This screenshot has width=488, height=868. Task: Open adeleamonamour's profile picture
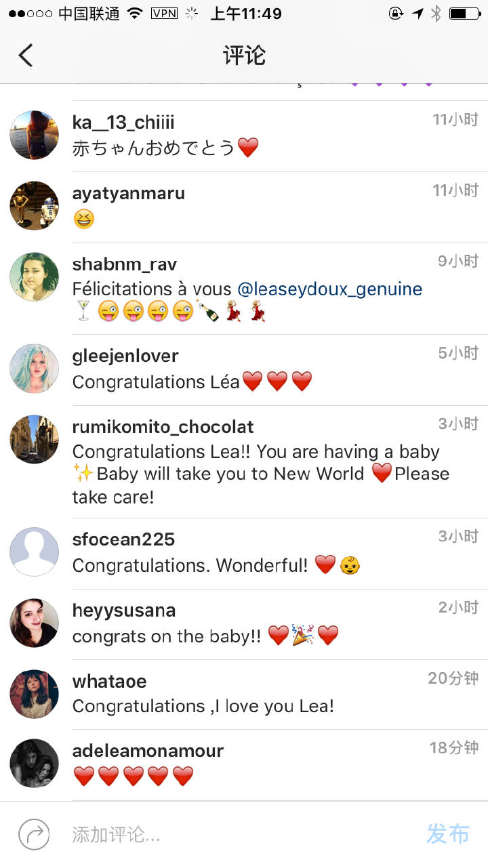[x=34, y=764]
